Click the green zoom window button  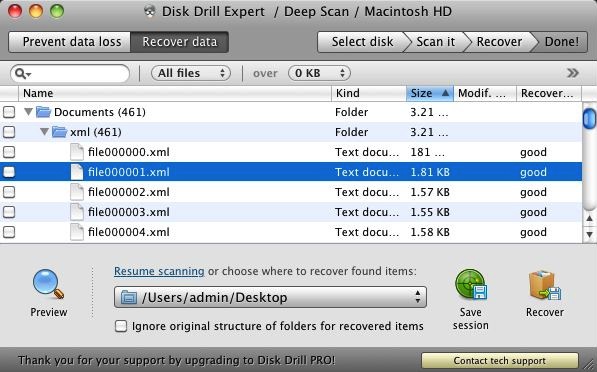[x=57, y=11]
